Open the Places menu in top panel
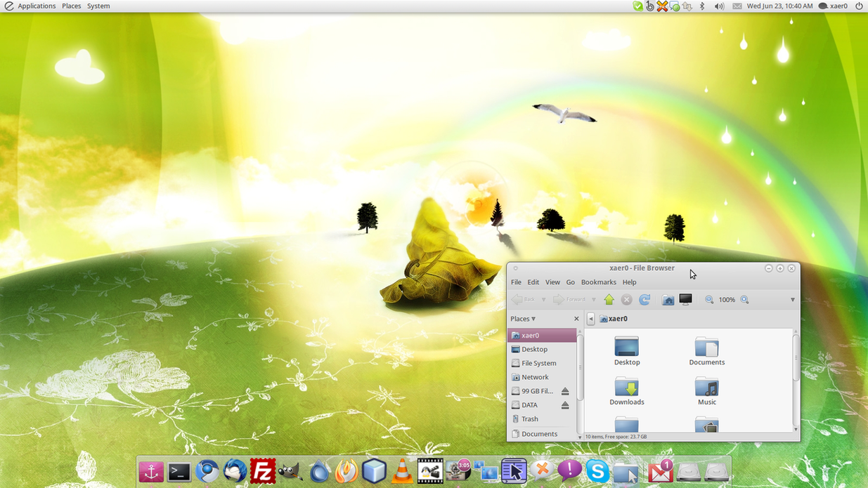The height and width of the screenshot is (488, 868). 71,6
